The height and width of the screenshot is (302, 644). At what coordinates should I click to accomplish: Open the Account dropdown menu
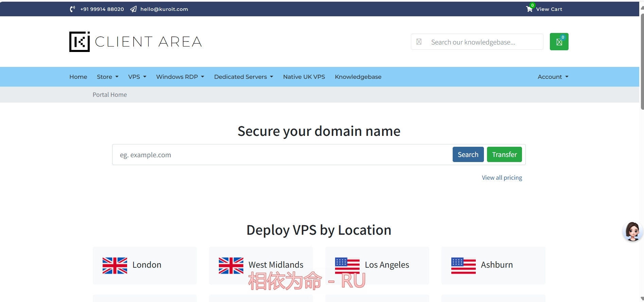tap(553, 77)
